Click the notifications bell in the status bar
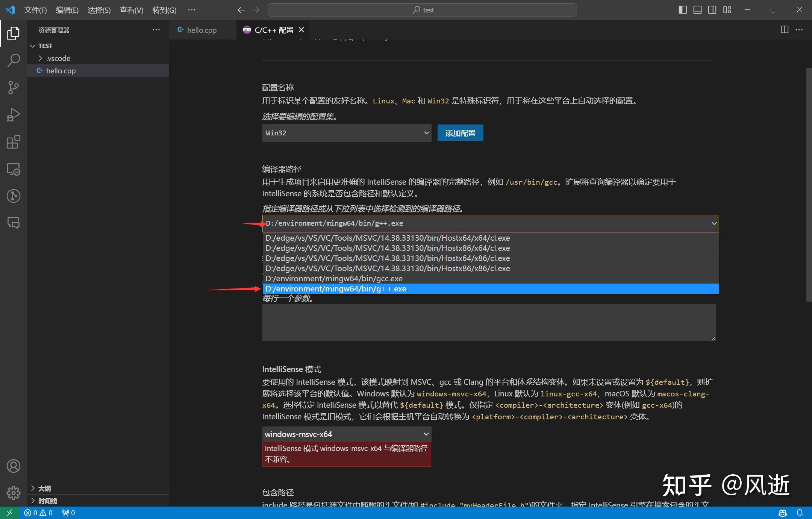The image size is (812, 519). [800, 513]
